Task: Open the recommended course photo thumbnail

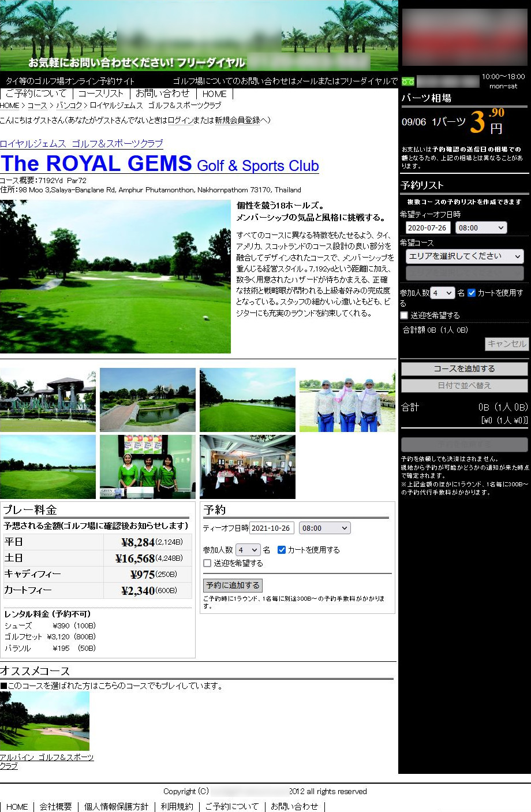Action: (x=45, y=721)
